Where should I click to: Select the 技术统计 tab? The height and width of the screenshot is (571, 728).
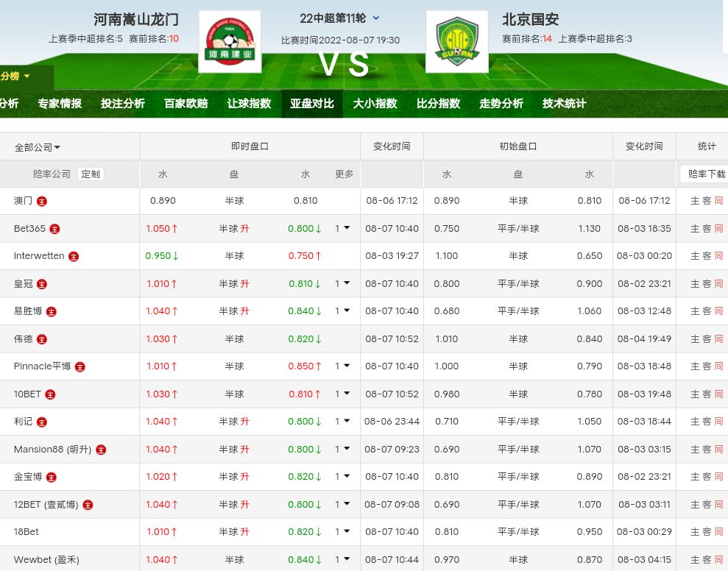click(x=564, y=104)
